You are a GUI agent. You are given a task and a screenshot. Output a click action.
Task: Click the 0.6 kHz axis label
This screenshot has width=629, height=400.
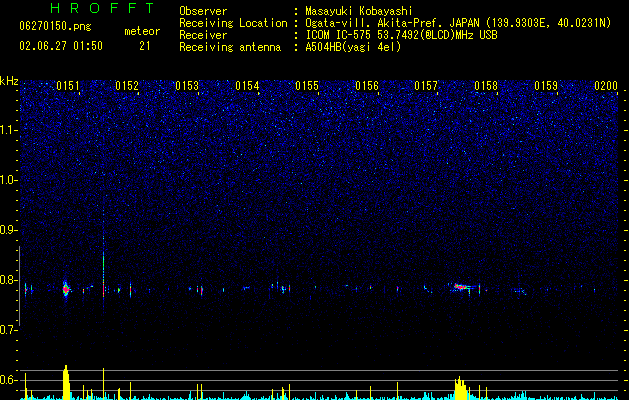point(9,380)
